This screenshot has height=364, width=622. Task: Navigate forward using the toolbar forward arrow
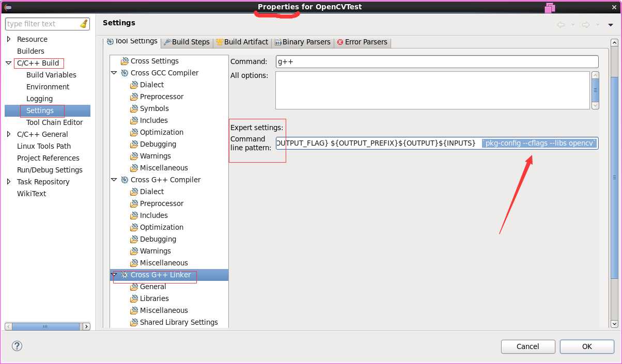tap(585, 24)
